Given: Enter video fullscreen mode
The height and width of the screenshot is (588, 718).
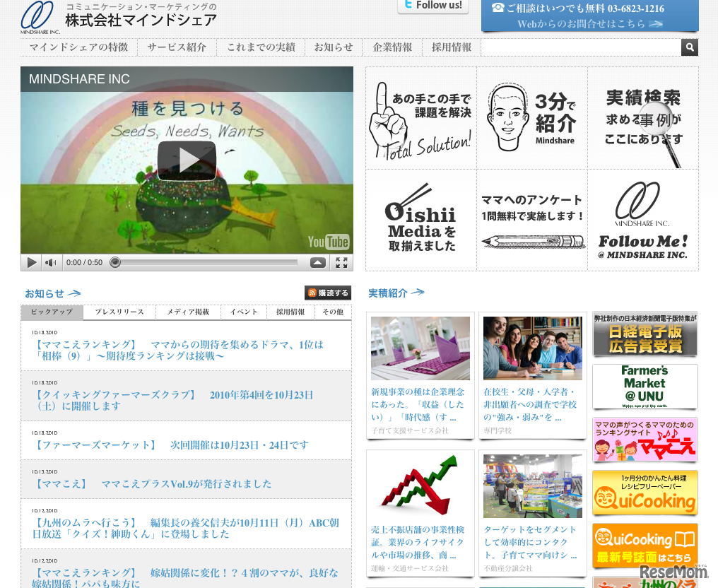Looking at the screenshot, I should click(x=341, y=262).
